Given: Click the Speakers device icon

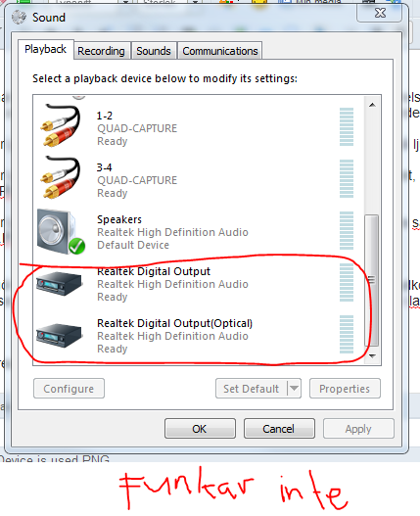Looking at the screenshot, I should coord(61,231).
